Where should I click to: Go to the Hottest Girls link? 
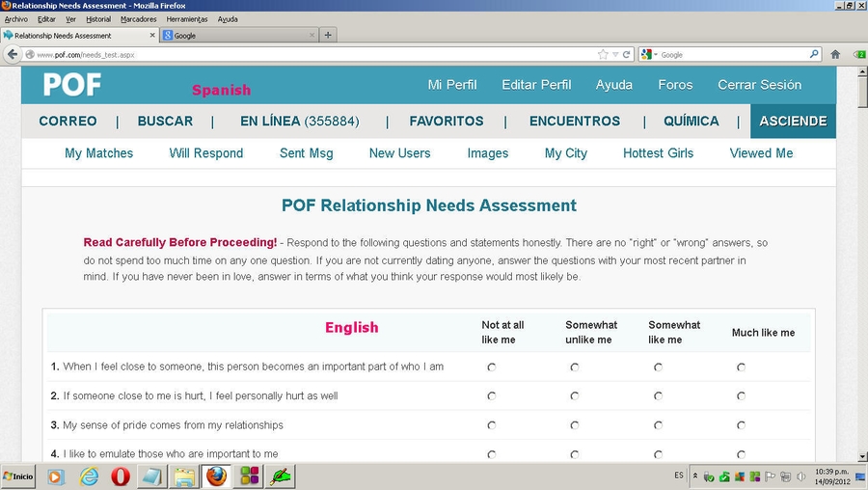[658, 153]
